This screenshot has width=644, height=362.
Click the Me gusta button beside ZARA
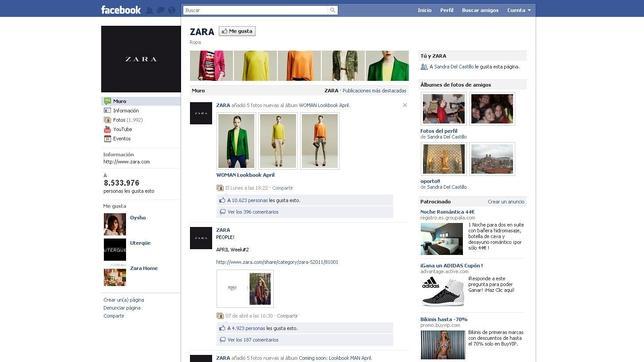[237, 31]
